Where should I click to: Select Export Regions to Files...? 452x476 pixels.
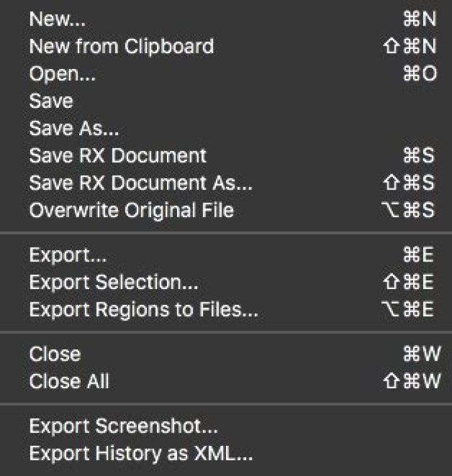pos(144,310)
